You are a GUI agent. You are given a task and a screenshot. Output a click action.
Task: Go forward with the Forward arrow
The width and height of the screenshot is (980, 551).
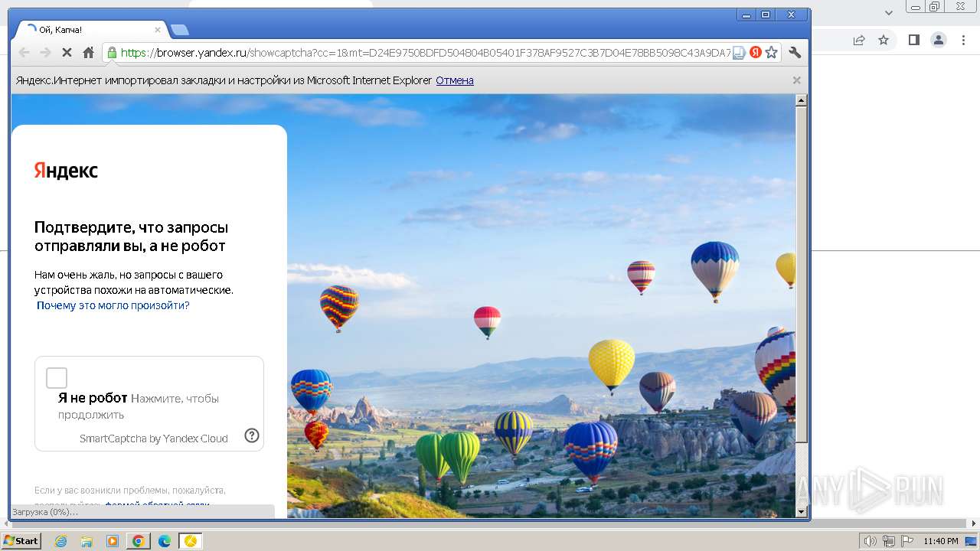coord(45,53)
